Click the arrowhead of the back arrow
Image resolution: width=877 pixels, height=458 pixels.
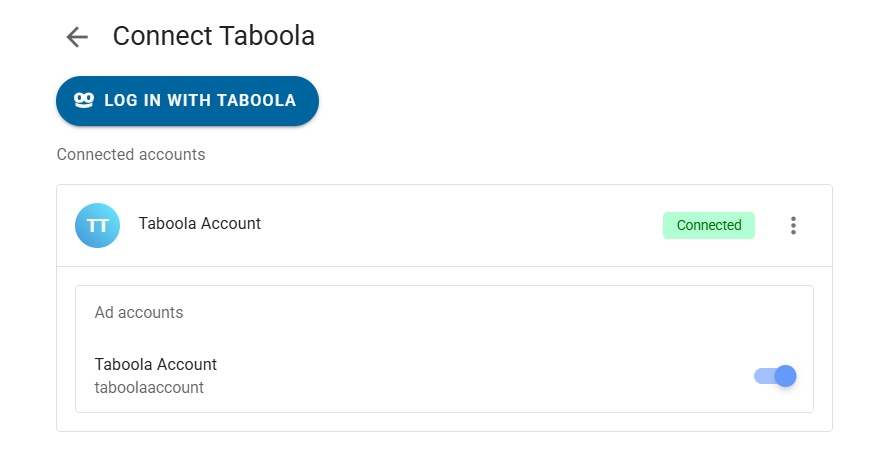tap(70, 37)
